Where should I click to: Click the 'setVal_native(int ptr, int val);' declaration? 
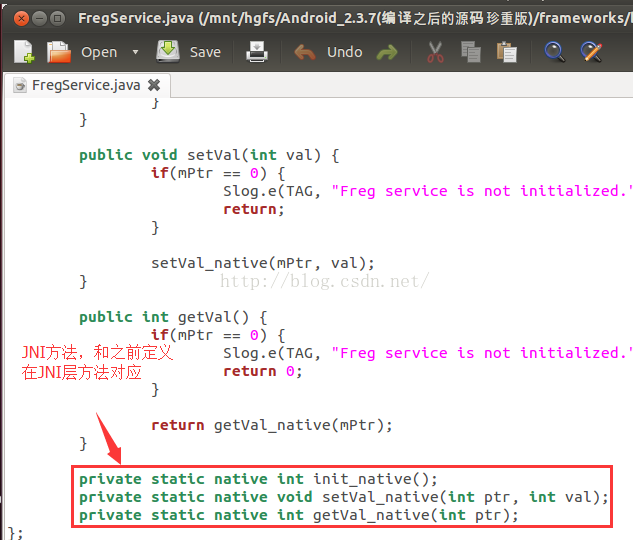coord(344,497)
